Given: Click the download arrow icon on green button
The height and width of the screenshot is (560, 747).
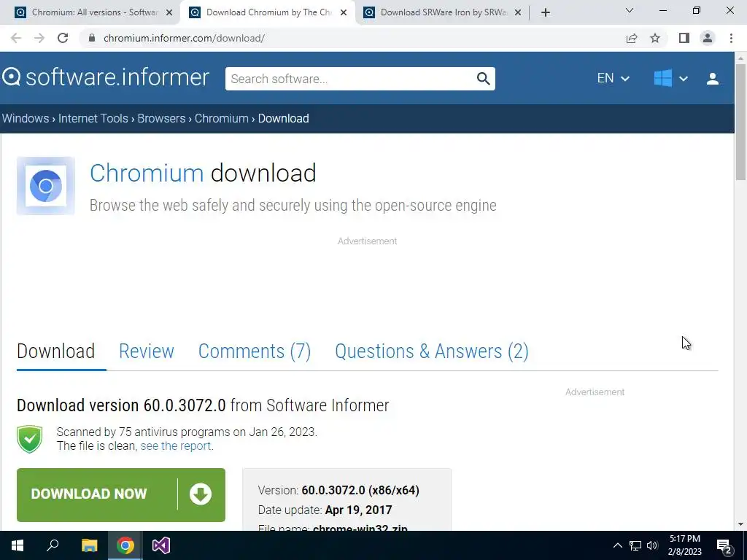Looking at the screenshot, I should (x=201, y=494).
